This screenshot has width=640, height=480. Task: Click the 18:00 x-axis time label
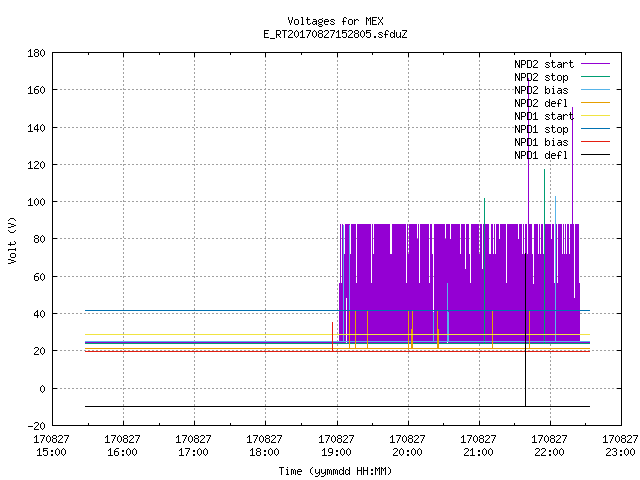[264, 452]
